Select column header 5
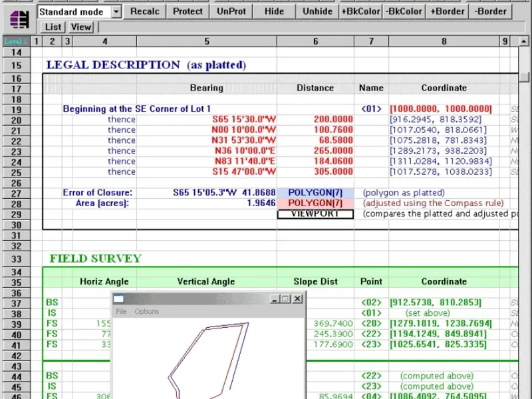 [207, 41]
